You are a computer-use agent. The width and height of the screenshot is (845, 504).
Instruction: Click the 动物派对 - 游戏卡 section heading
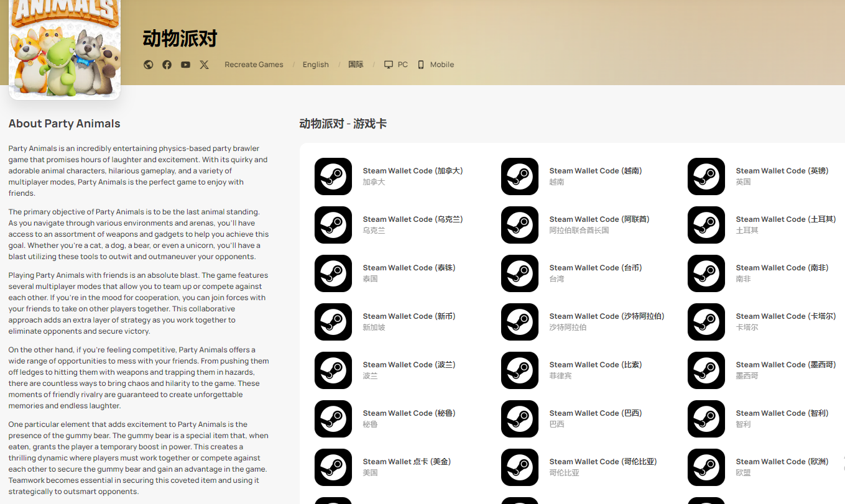pos(343,124)
